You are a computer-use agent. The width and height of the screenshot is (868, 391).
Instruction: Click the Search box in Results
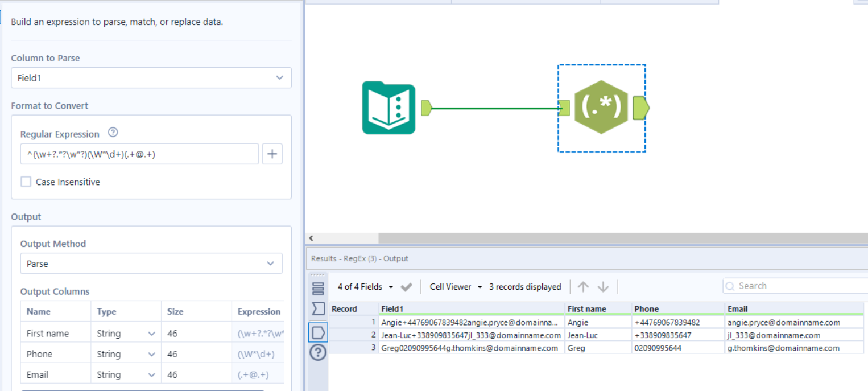(x=796, y=286)
